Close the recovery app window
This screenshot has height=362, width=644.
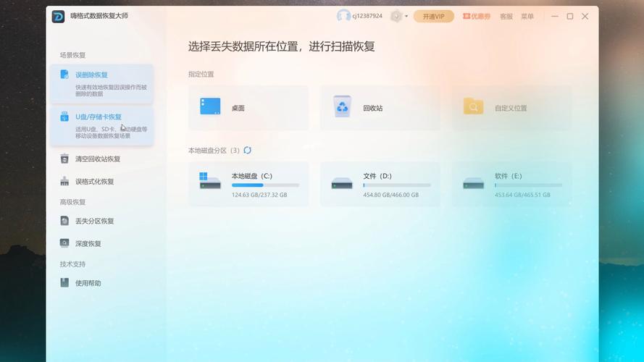click(x=585, y=17)
